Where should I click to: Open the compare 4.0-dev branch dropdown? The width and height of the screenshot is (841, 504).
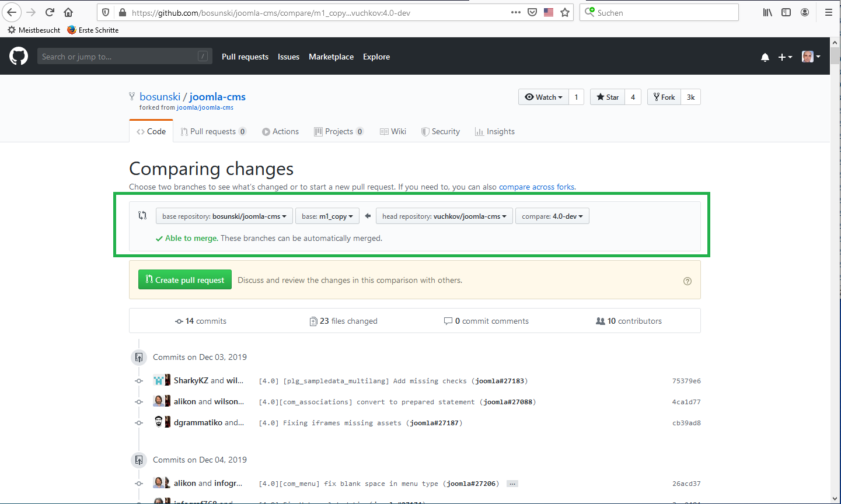[552, 216]
